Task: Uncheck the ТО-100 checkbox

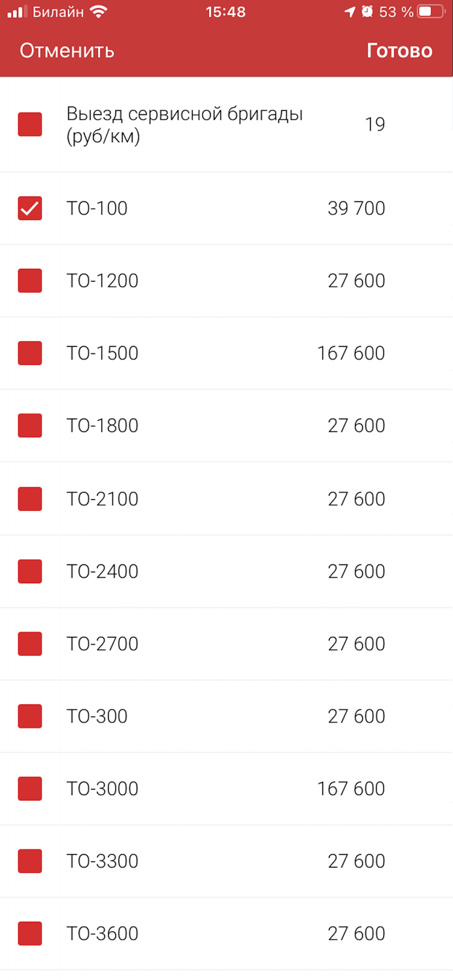Action: tap(30, 208)
